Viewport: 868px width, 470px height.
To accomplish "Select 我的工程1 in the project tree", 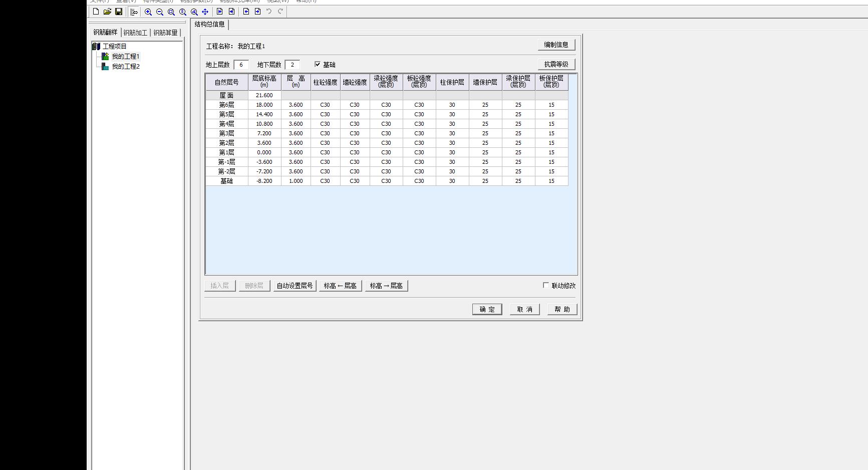I will pyautogui.click(x=125, y=57).
